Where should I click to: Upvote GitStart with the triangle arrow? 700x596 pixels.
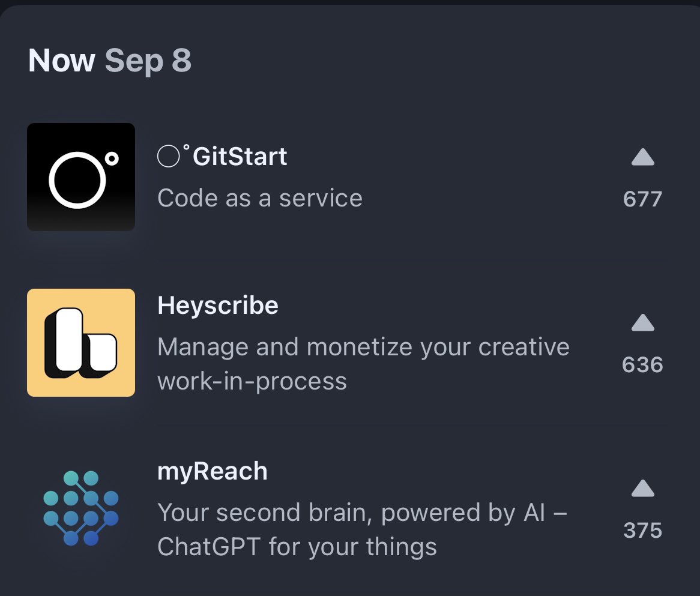[x=643, y=157]
